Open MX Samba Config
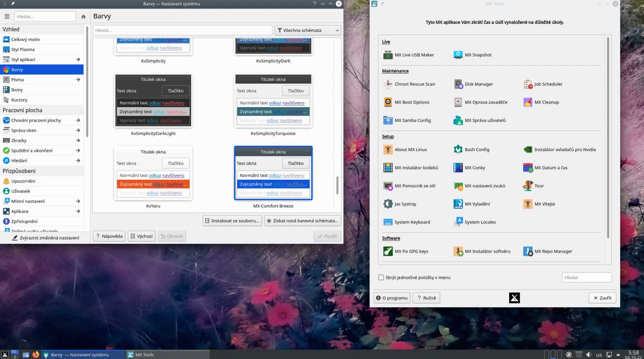 [x=407, y=120]
